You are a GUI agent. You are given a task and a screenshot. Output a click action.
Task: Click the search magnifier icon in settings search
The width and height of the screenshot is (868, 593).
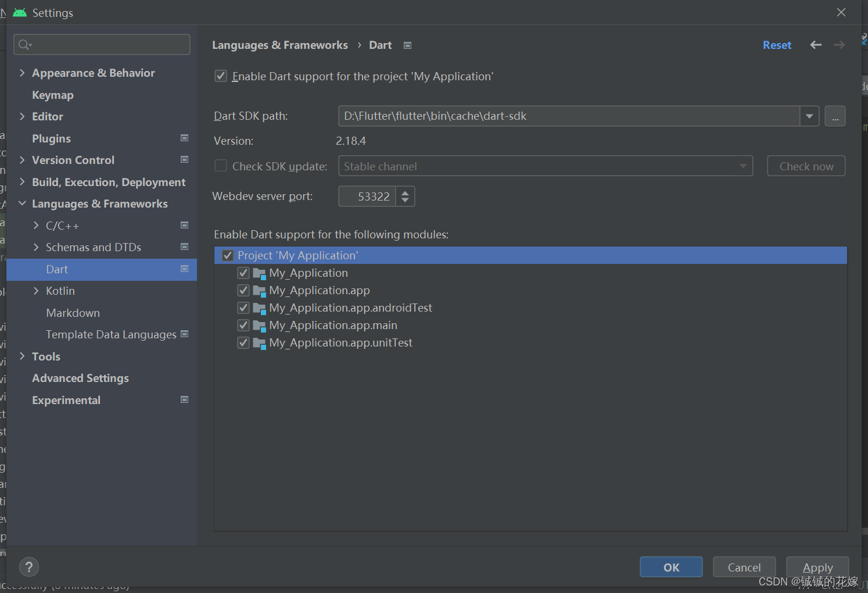pos(25,45)
